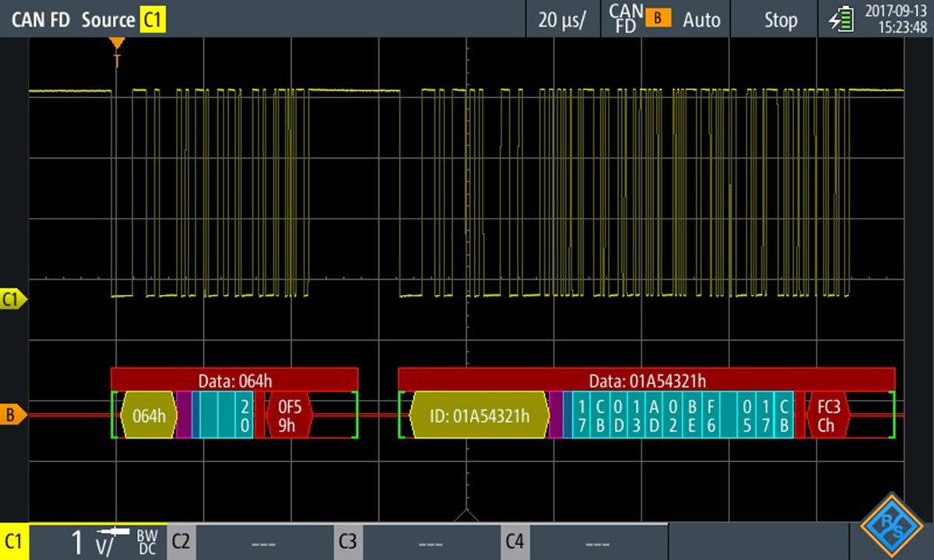This screenshot has width=934, height=560.
Task: Open the 20 µs/ timebase setting
Action: [x=562, y=19]
